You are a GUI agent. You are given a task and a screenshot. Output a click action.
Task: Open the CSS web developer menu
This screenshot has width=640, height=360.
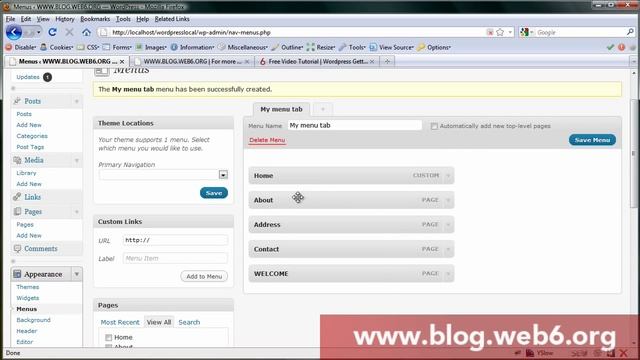(89, 47)
